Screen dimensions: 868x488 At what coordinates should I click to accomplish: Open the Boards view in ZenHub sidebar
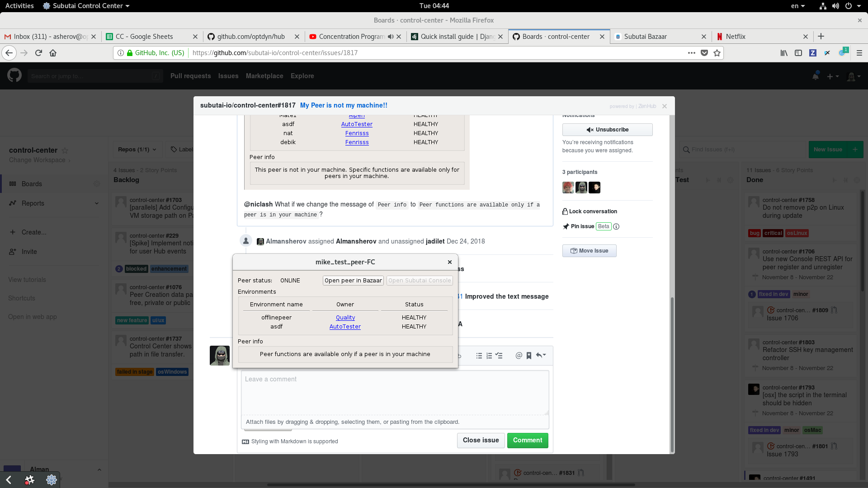click(x=32, y=183)
